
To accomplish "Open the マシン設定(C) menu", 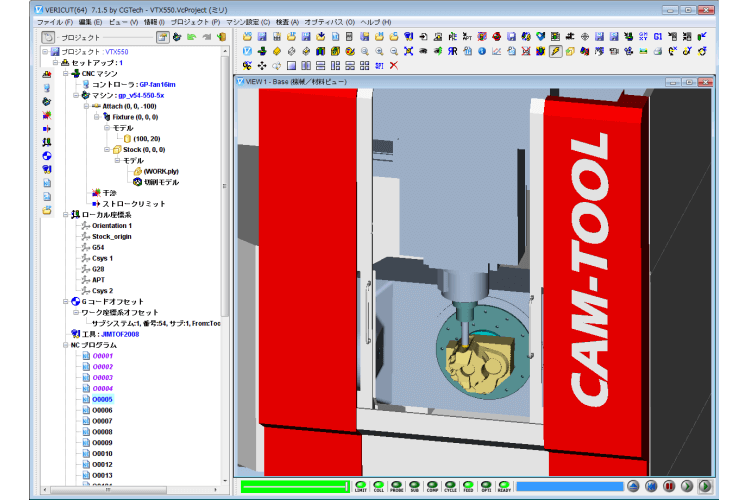I will (248, 22).
